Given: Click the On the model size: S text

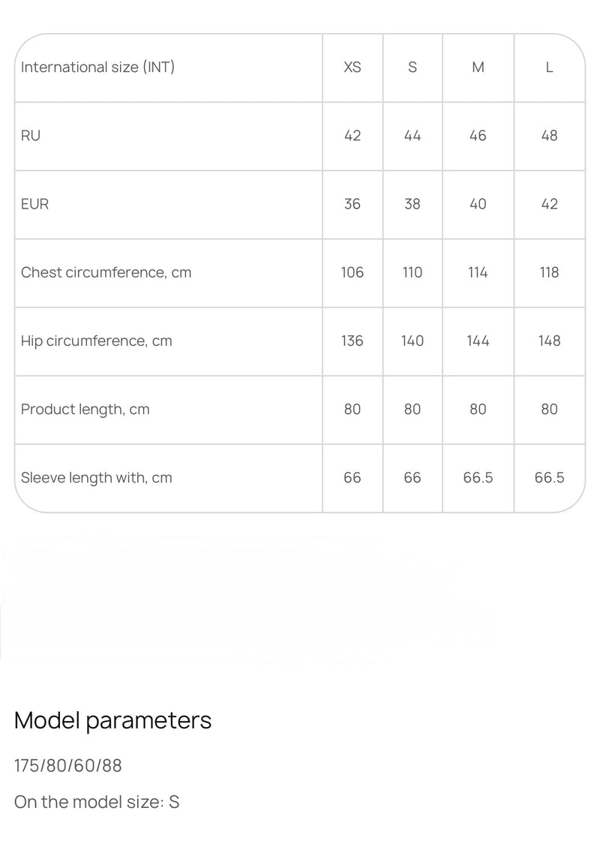Looking at the screenshot, I should (x=97, y=802).
